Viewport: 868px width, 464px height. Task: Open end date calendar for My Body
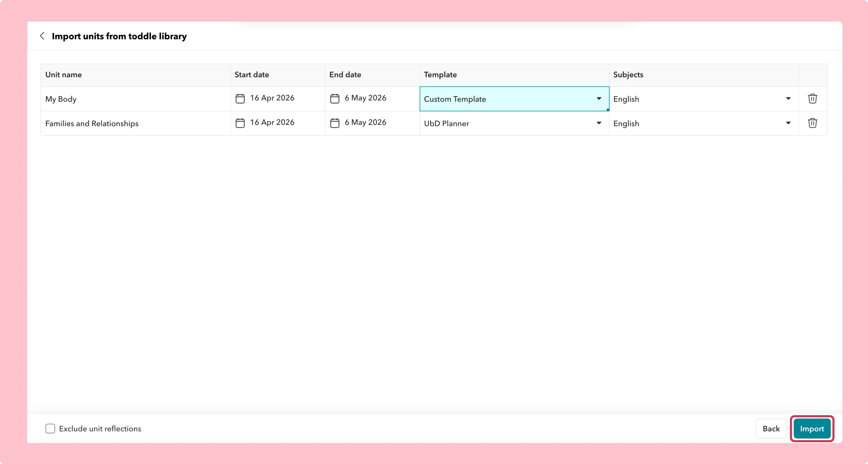coord(335,99)
